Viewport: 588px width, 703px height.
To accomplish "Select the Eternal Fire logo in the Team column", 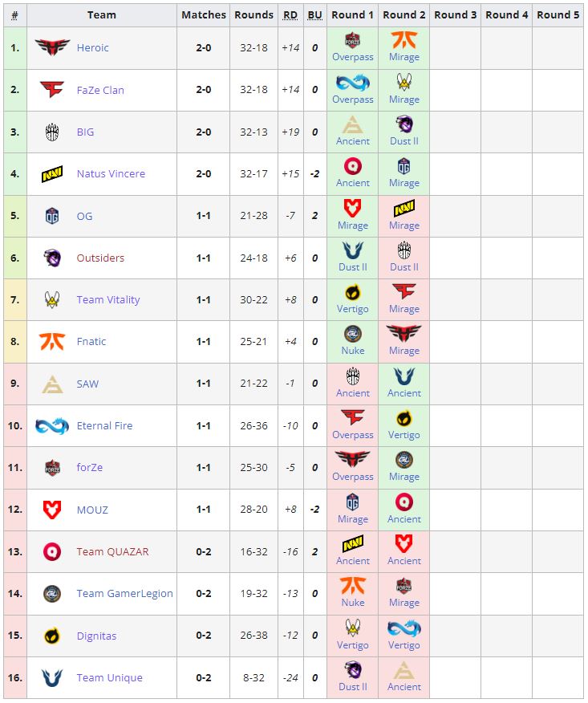I will point(52,426).
